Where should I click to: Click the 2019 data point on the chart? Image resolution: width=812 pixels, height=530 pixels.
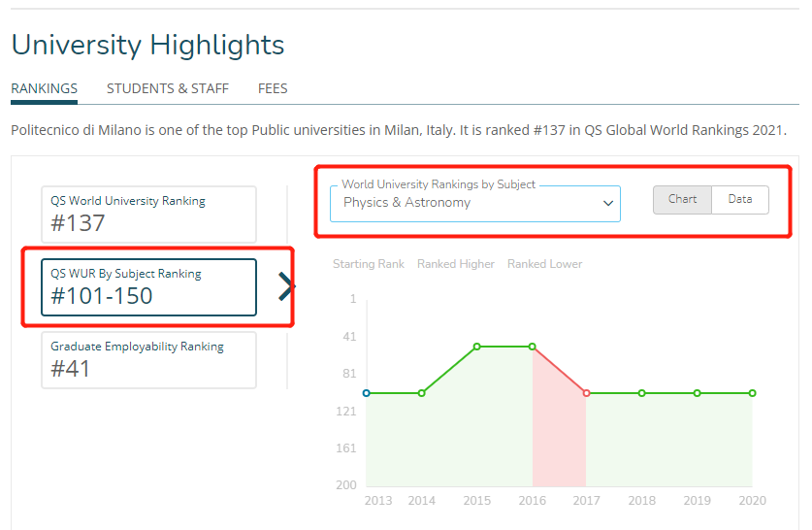(x=697, y=393)
